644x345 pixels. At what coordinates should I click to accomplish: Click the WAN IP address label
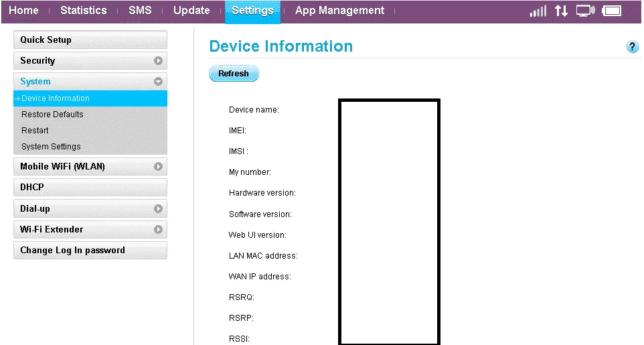coord(260,277)
